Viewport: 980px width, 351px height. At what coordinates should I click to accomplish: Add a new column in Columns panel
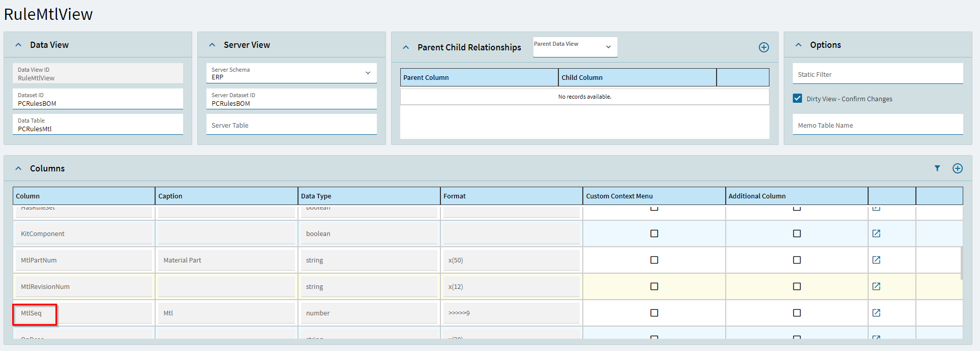pyautogui.click(x=958, y=168)
